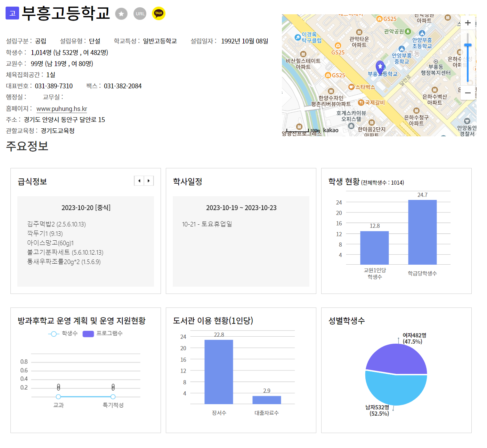Select the 장서수 bar in library chart

(219, 372)
